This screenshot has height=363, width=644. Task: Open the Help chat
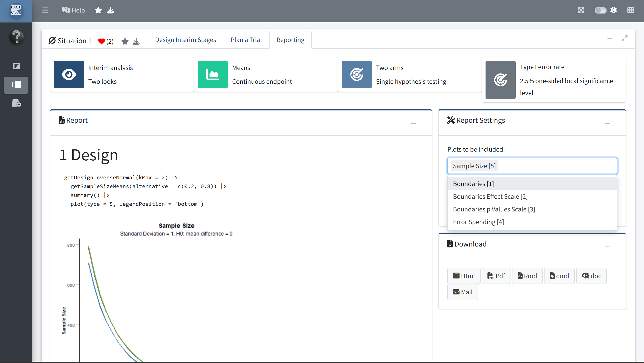point(73,10)
